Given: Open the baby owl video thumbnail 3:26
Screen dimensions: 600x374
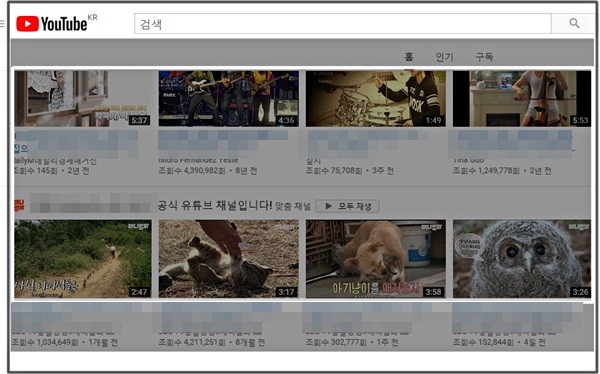Looking at the screenshot, I should 522,259.
